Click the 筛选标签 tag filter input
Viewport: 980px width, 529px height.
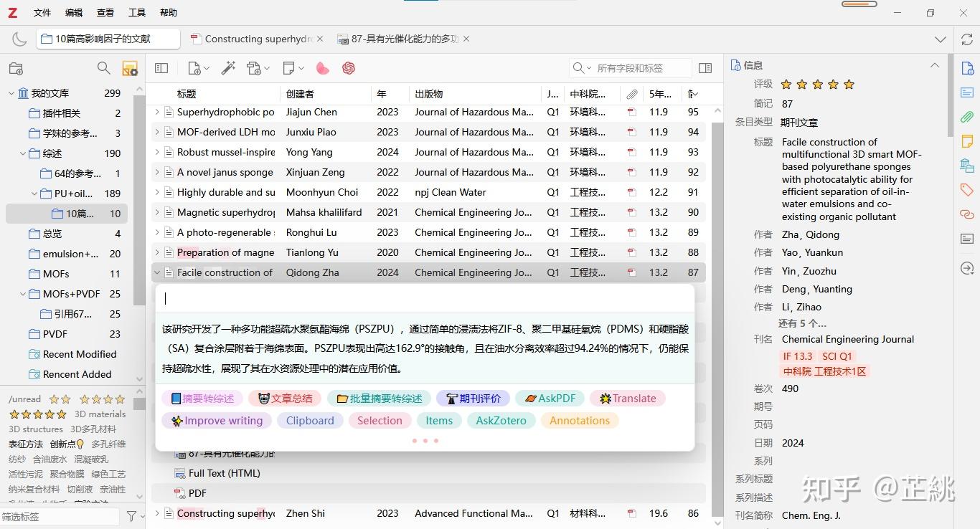click(x=61, y=516)
